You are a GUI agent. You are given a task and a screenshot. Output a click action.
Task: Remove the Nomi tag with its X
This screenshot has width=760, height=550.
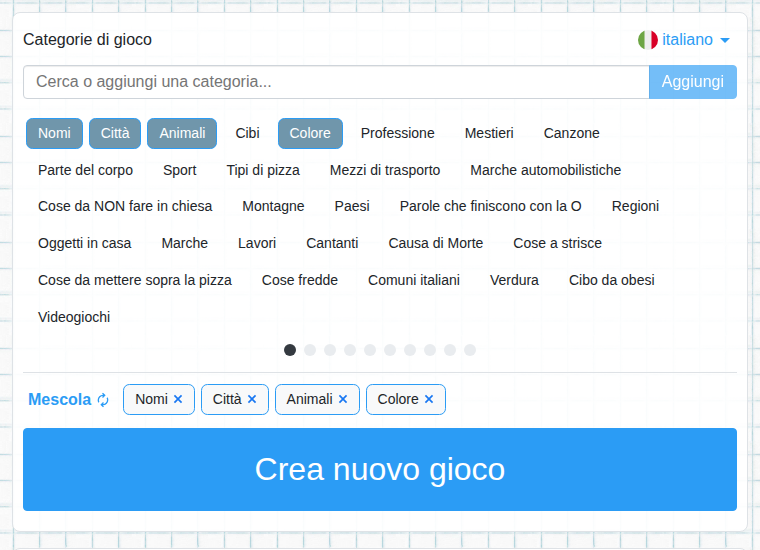point(178,399)
